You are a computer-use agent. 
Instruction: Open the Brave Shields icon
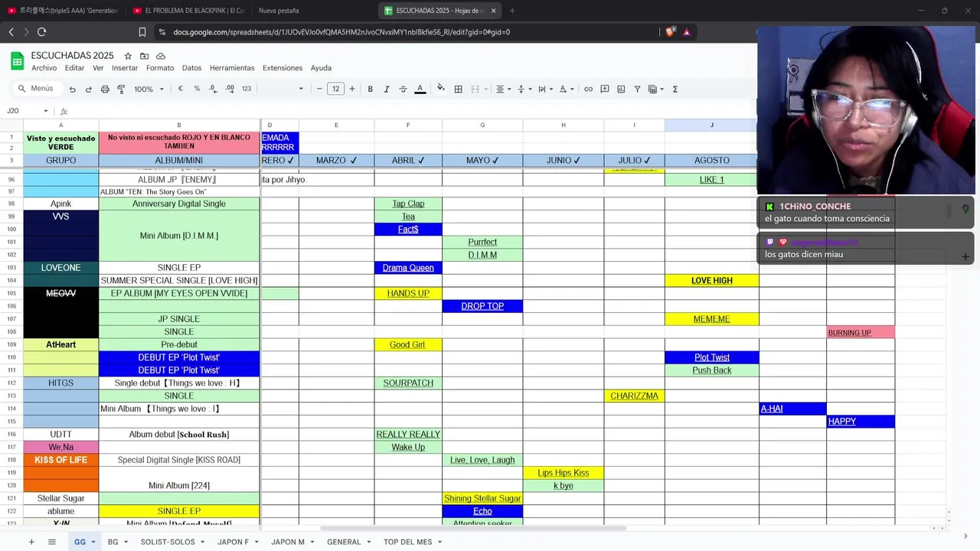click(671, 32)
